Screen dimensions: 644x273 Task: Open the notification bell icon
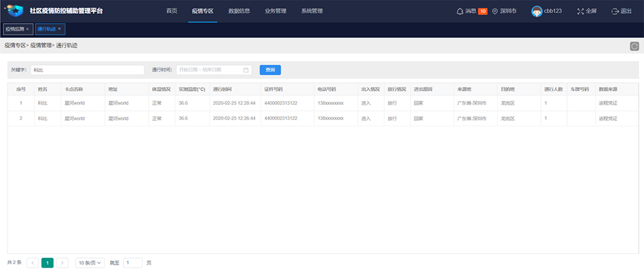(x=460, y=11)
